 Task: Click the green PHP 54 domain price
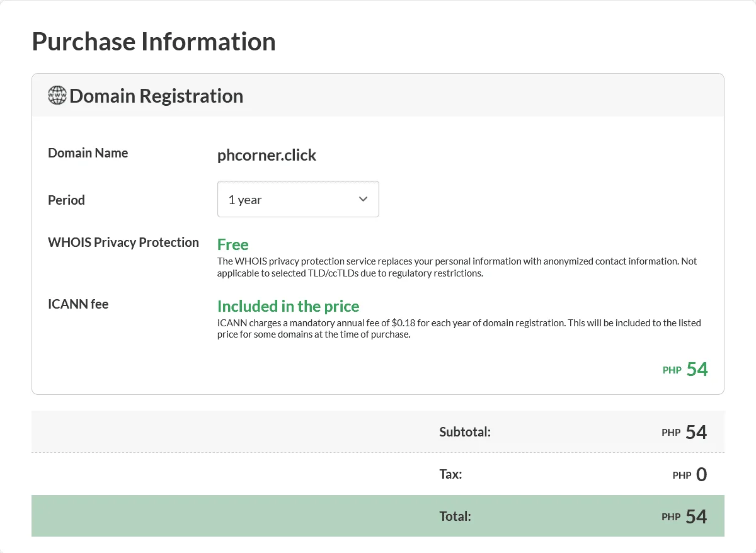pos(685,369)
